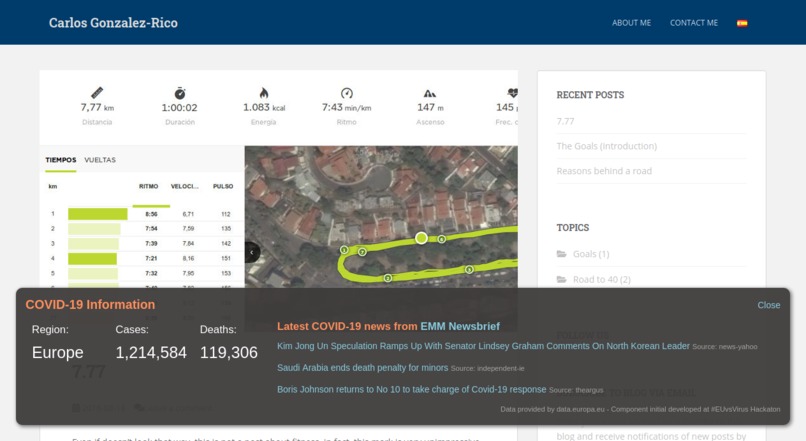Click the heart rate icon
This screenshot has width=806, height=441.
click(512, 93)
